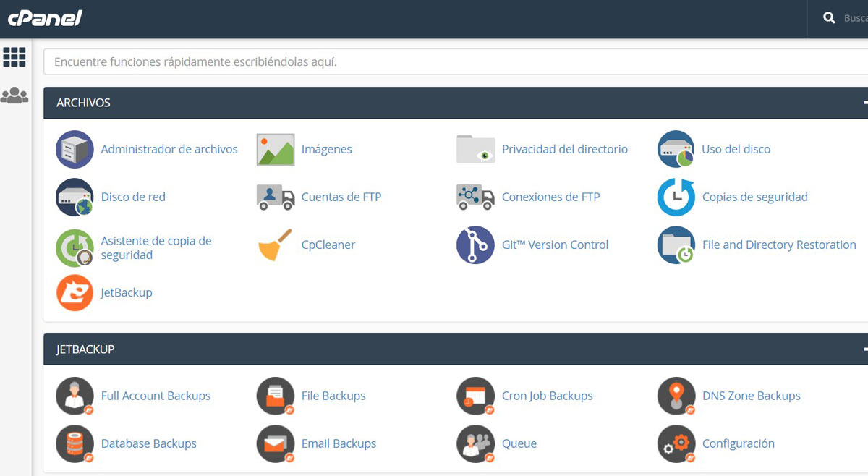
Task: Open the apps grid in the sidebar
Action: point(14,57)
